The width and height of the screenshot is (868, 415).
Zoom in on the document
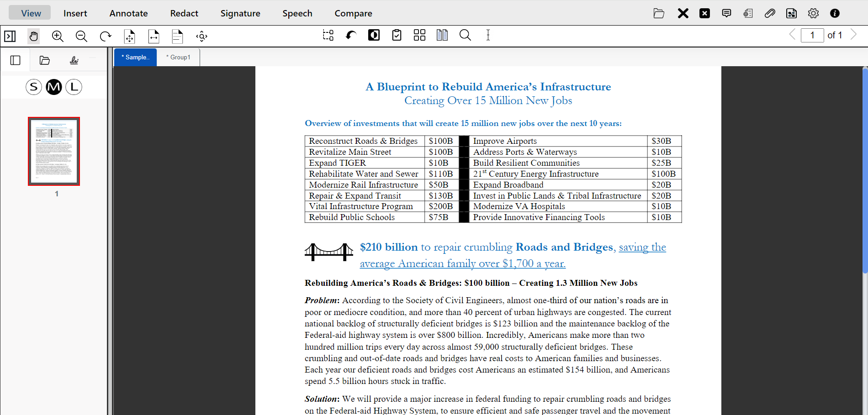point(58,36)
